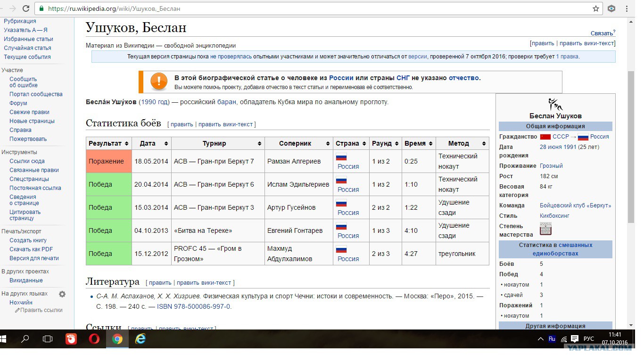Click the Russia flag in Махмуд Абдулхалимов row

point(341,249)
